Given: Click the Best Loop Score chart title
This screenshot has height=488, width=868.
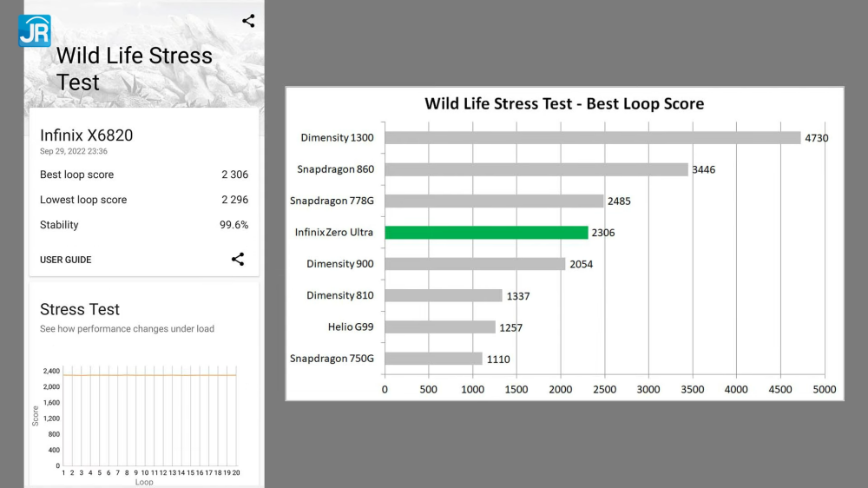Looking at the screenshot, I should point(564,104).
